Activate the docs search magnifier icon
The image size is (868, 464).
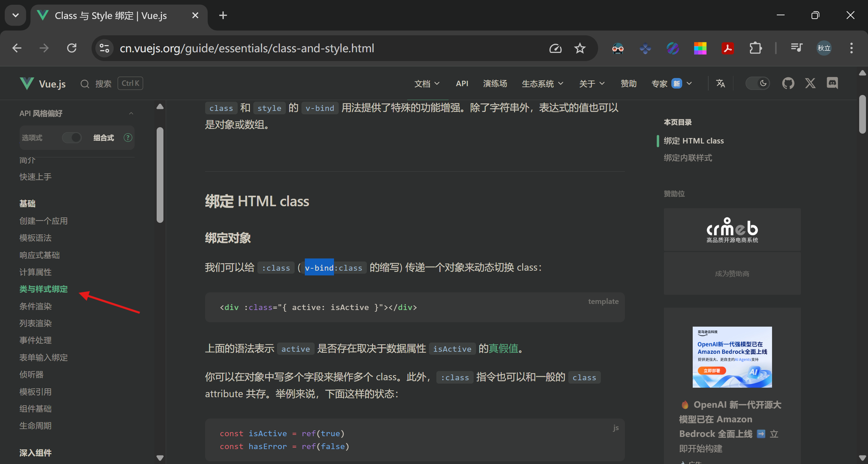click(85, 83)
